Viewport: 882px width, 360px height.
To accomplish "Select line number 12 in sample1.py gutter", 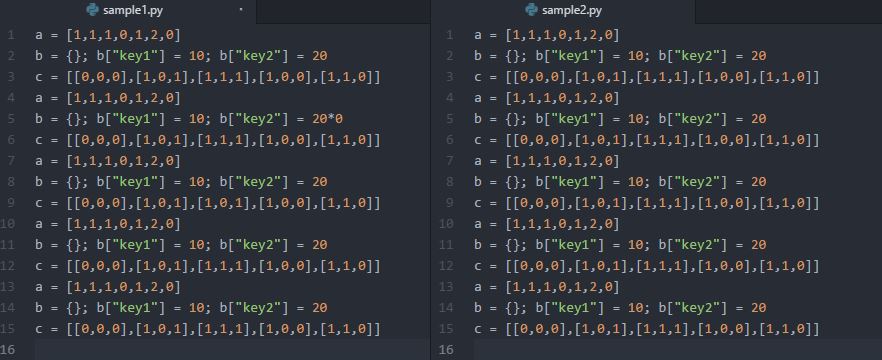I will (8, 266).
